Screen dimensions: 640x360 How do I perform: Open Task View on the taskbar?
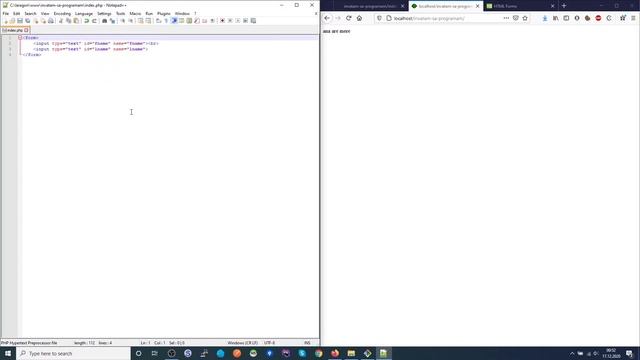click(155, 353)
